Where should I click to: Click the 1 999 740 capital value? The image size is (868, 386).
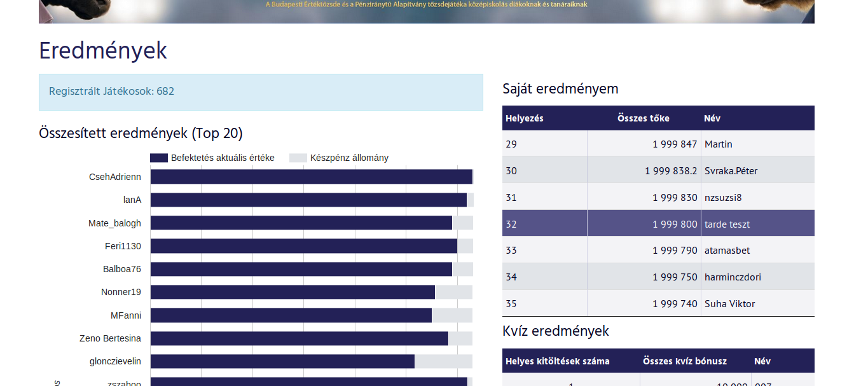click(675, 304)
